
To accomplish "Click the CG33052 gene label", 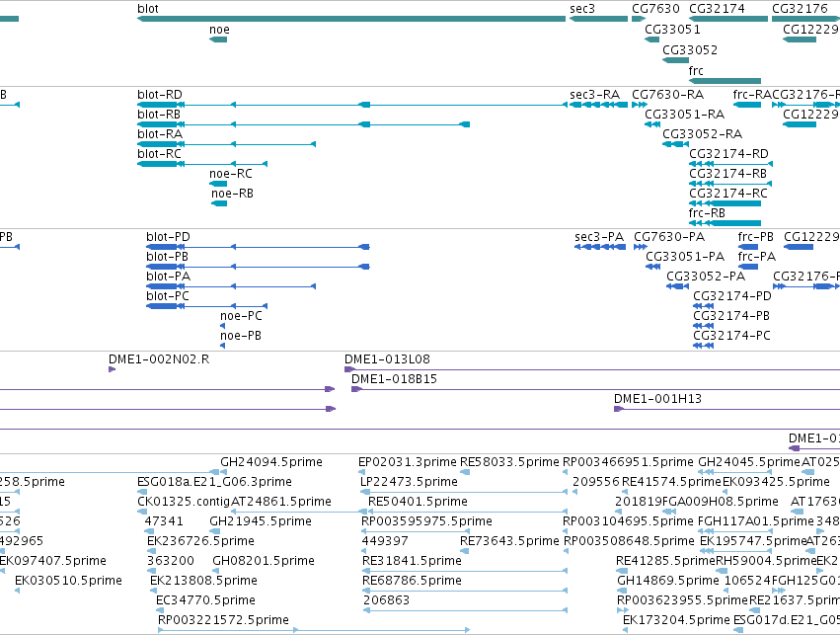I will tap(690, 49).
